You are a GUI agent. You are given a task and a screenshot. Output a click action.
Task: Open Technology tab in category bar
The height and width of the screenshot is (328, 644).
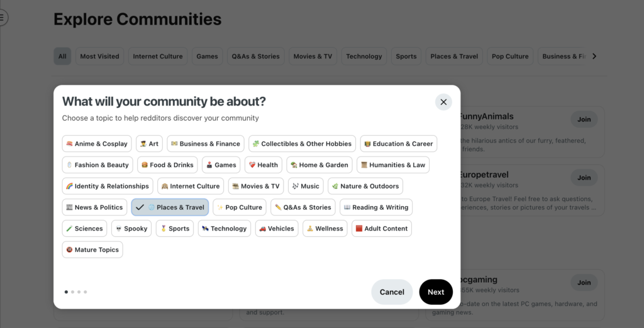tap(364, 57)
